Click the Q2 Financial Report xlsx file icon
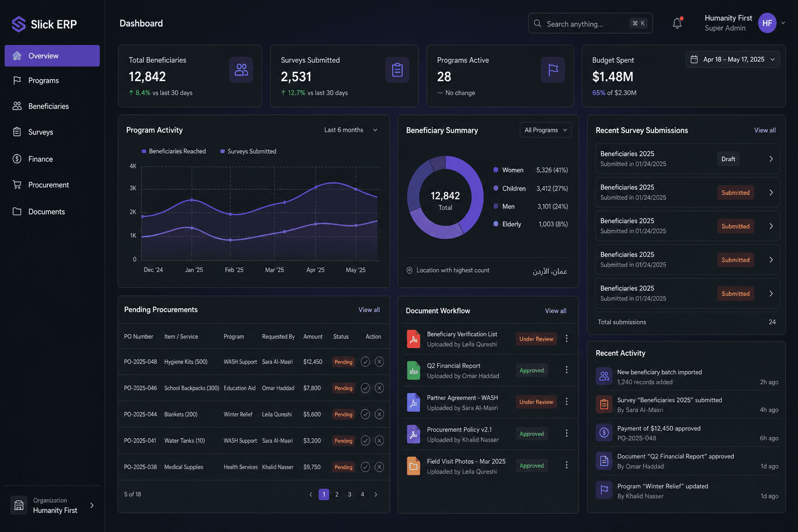Viewport: 798px width, 532px height. pyautogui.click(x=414, y=370)
